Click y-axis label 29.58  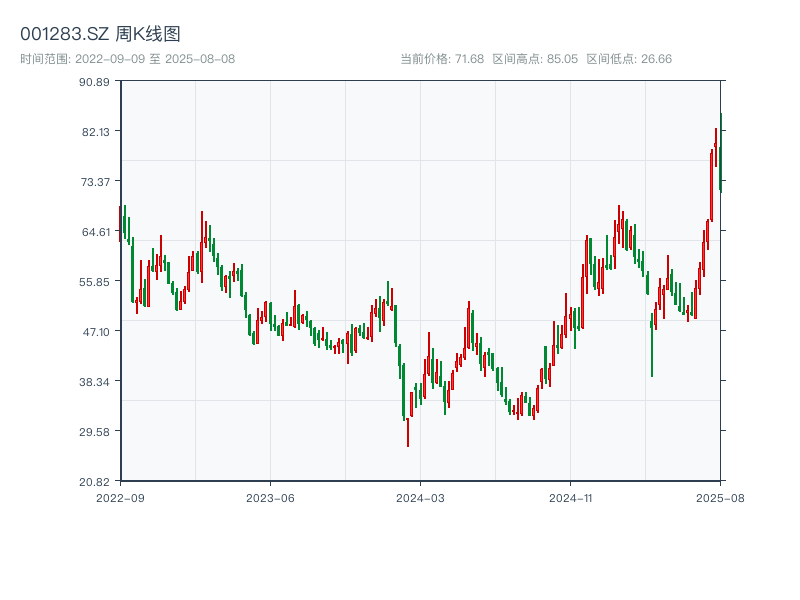[x=94, y=432]
